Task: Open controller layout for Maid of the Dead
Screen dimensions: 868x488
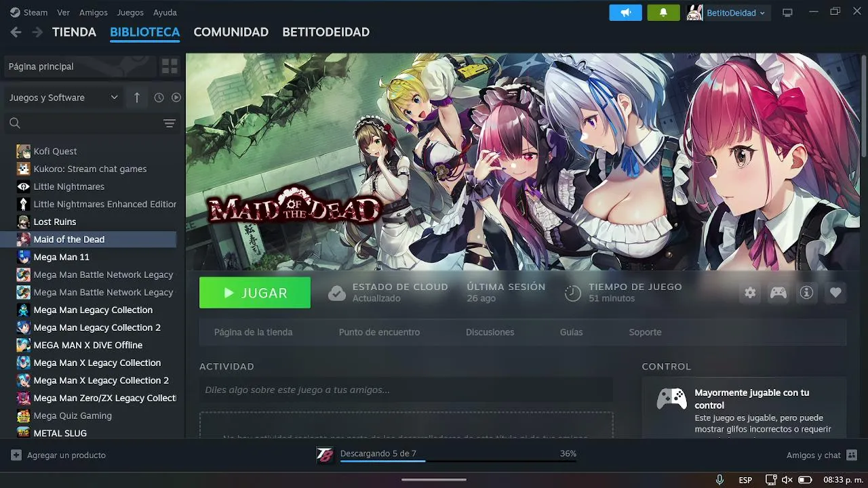Action: coord(778,293)
